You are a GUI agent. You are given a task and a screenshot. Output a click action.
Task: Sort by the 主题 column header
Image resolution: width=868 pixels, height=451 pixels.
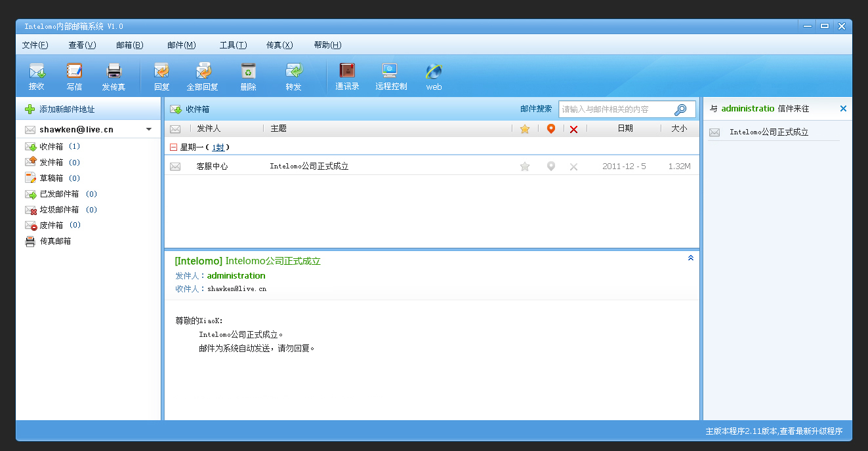pos(278,128)
